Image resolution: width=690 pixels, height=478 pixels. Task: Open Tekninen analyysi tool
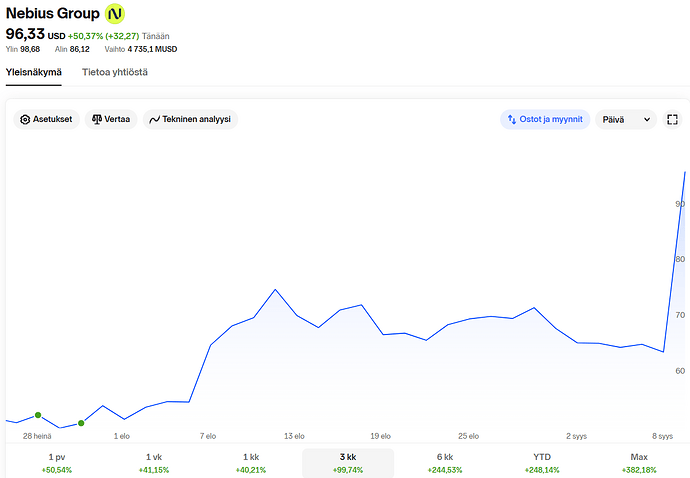coord(190,119)
